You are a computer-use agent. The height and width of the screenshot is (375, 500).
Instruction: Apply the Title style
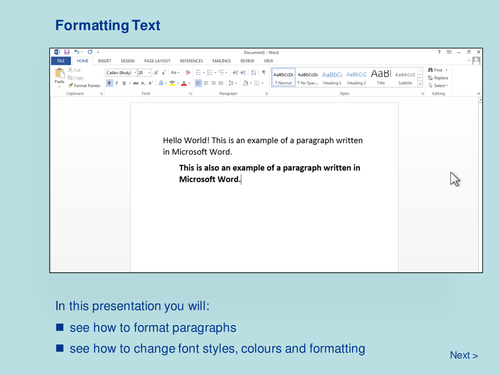point(381,78)
